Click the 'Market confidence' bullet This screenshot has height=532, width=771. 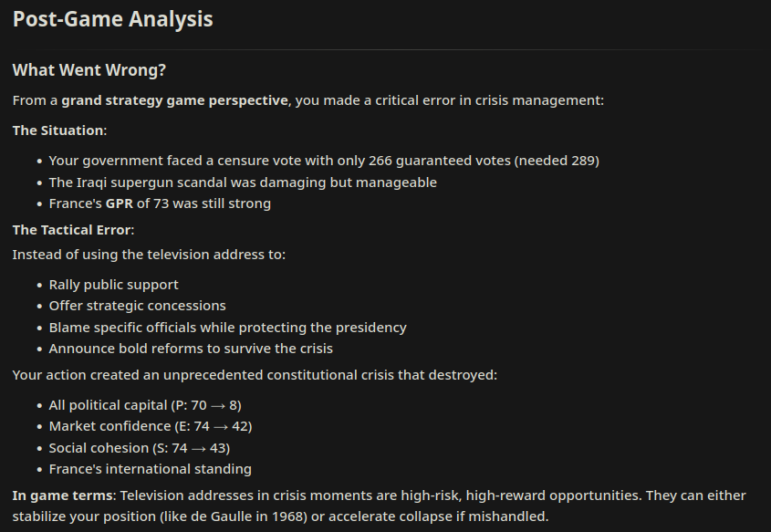click(151, 426)
